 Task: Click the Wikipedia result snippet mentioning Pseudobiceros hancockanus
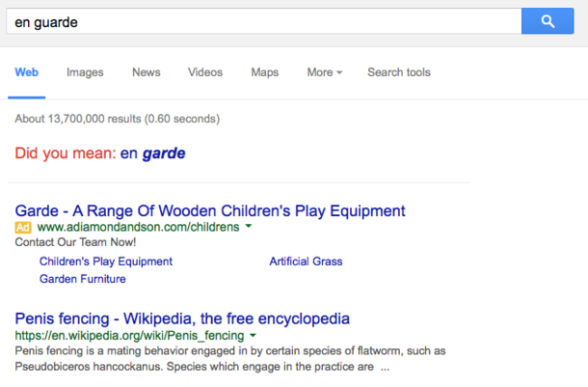click(230, 358)
